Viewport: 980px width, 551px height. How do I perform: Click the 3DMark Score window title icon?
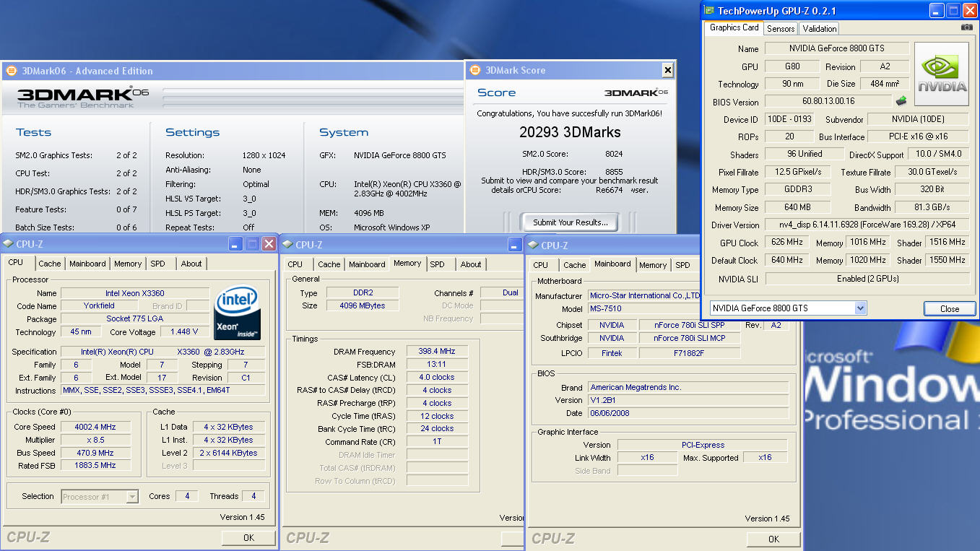point(475,70)
